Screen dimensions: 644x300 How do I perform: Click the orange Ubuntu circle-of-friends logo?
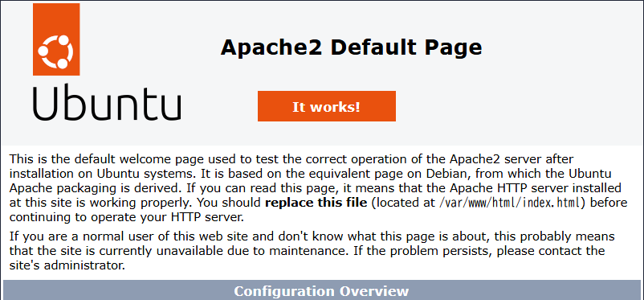click(56, 39)
